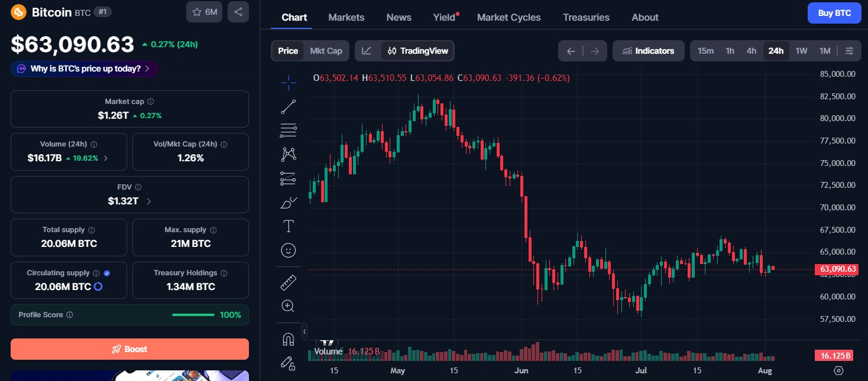The height and width of the screenshot is (381, 868).
Task: Click the share icon button
Action: tap(238, 12)
